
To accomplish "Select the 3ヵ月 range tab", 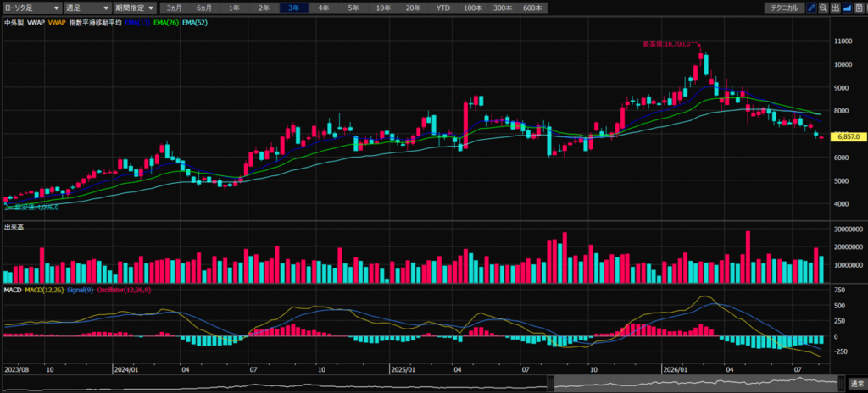I will pyautogui.click(x=175, y=8).
